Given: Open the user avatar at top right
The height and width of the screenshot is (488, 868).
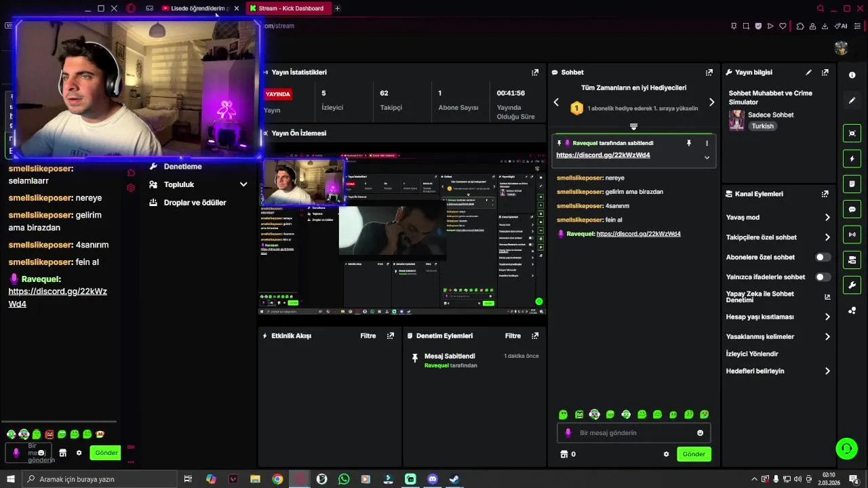Looking at the screenshot, I should point(842,48).
